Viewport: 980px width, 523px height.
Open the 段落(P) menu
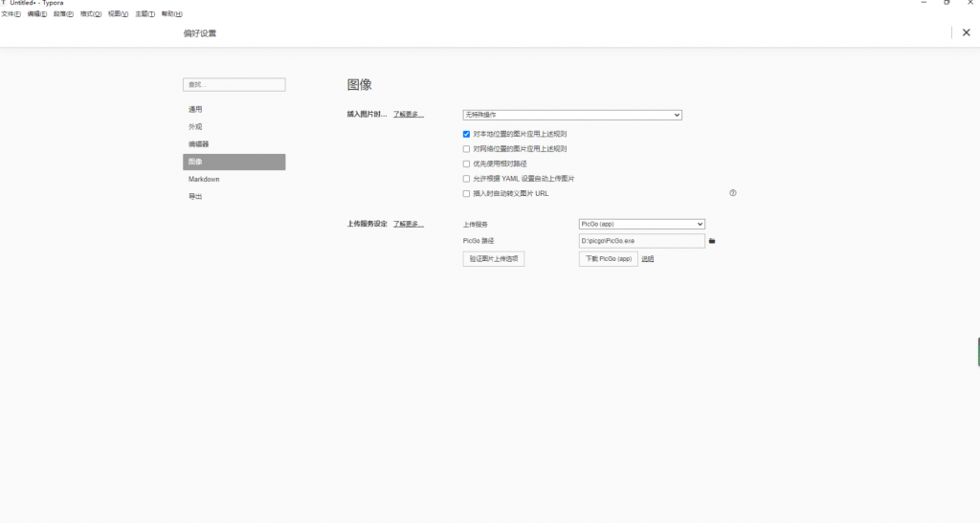tap(63, 13)
